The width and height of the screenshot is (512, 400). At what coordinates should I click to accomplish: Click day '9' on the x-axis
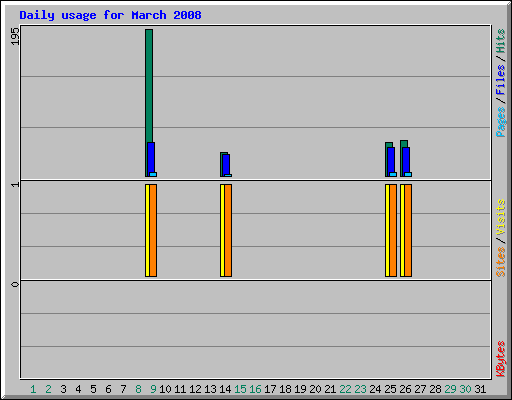coord(153,389)
